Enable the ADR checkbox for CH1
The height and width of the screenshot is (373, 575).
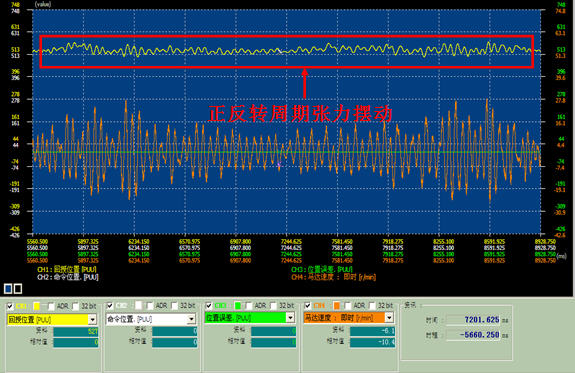[51, 306]
